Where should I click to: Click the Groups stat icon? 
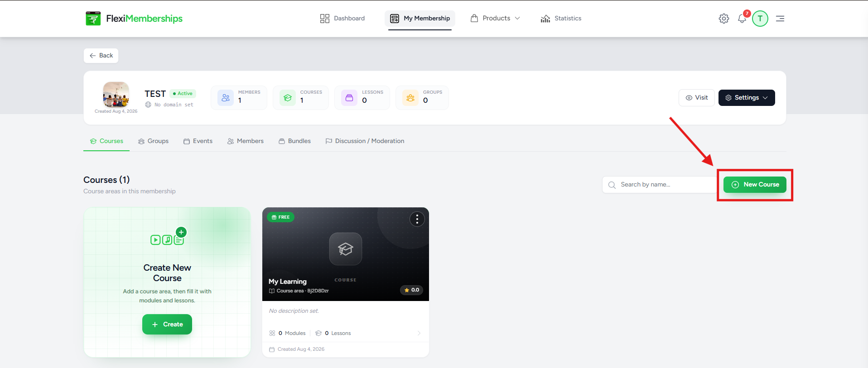410,98
